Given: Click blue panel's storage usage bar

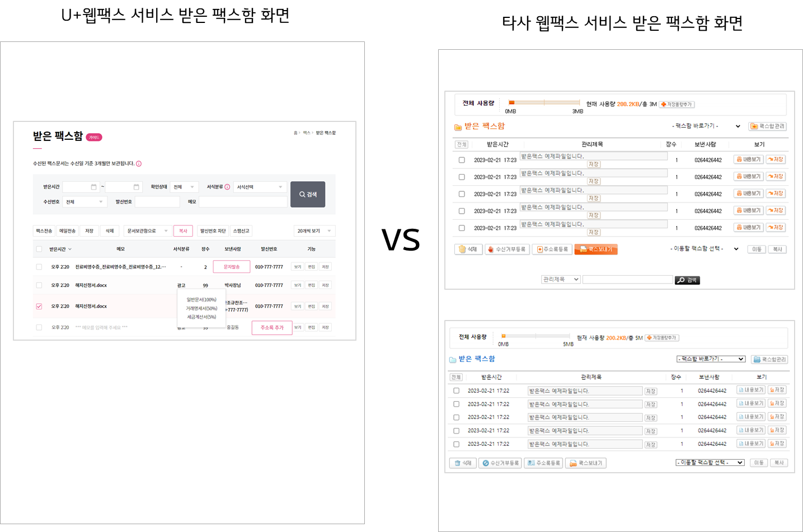Looking at the screenshot, I should [x=536, y=336].
